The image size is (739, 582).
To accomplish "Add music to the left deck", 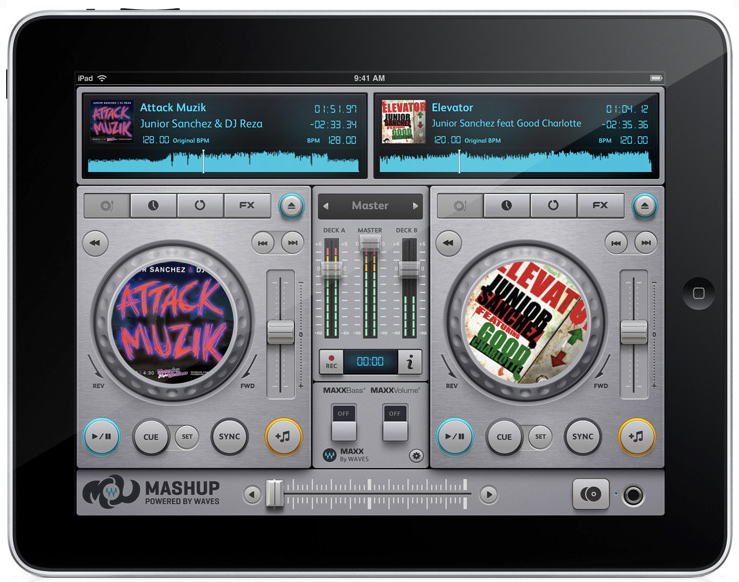I will (283, 437).
